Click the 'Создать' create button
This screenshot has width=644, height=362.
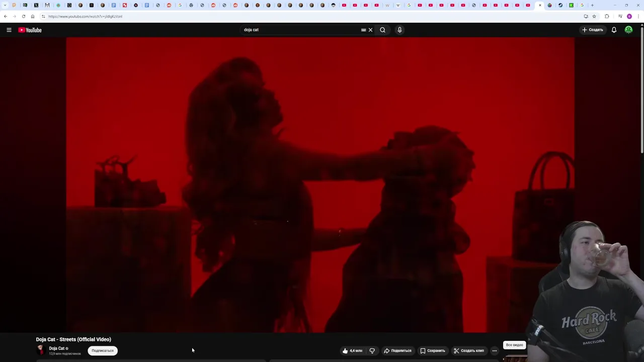tap(592, 30)
